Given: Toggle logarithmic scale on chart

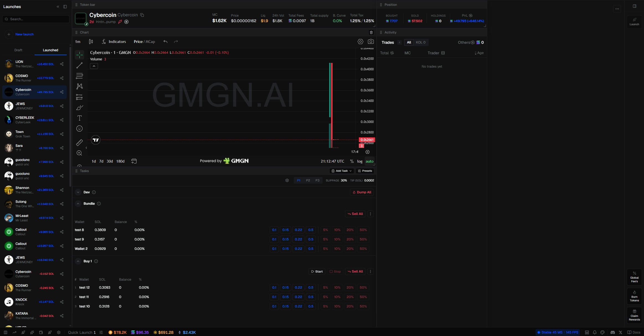Looking at the screenshot, I should click(360, 161).
